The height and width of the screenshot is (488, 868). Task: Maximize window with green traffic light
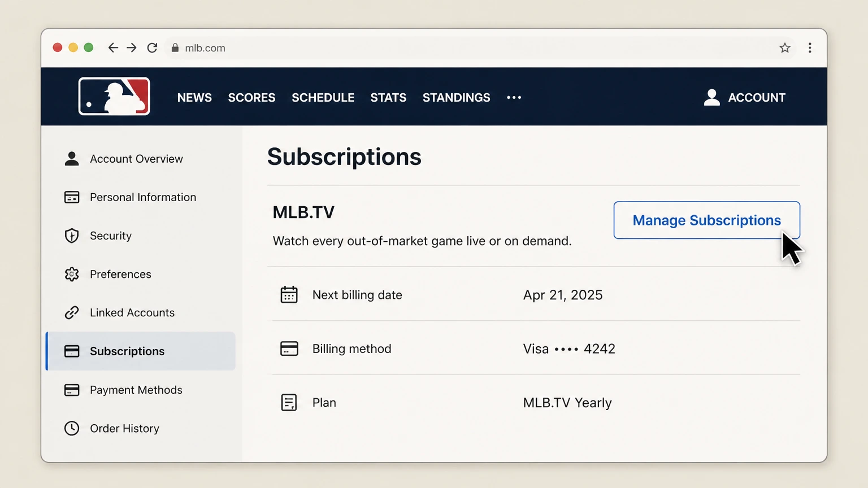tap(89, 47)
